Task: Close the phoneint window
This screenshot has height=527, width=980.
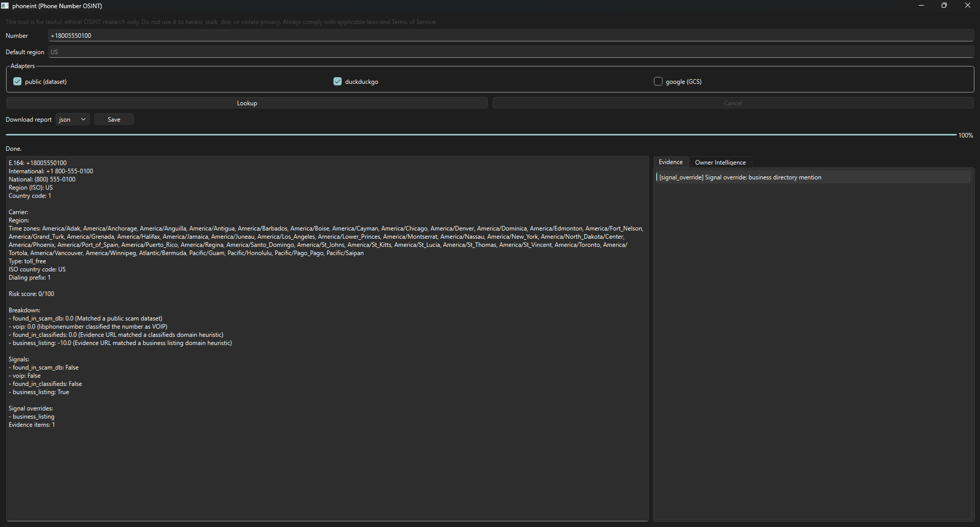Action: [968, 6]
